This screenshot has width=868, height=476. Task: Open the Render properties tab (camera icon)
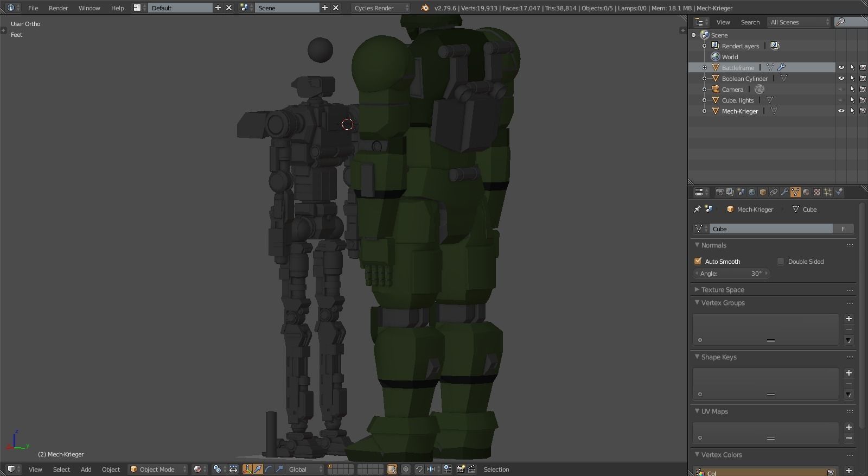pos(719,192)
